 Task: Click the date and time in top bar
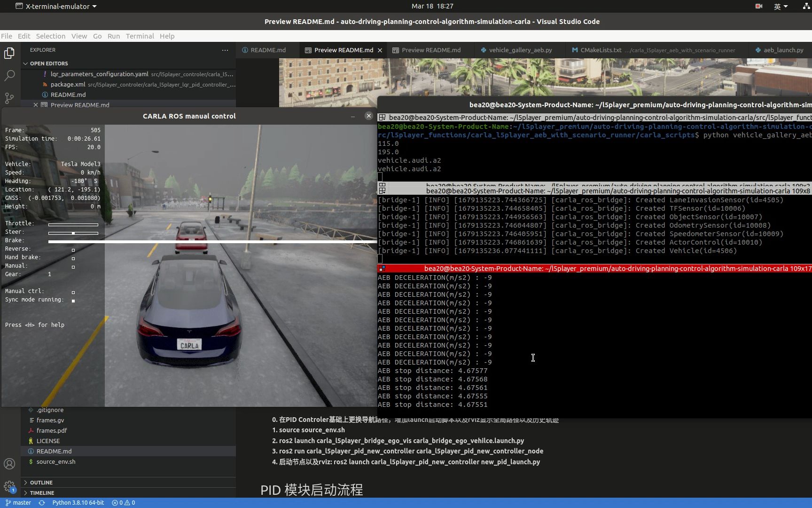(432, 6)
